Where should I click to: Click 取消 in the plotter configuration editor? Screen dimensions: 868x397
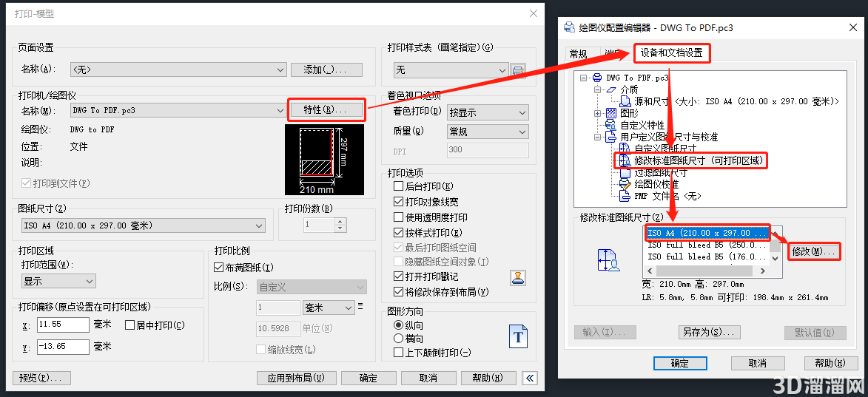click(x=757, y=363)
